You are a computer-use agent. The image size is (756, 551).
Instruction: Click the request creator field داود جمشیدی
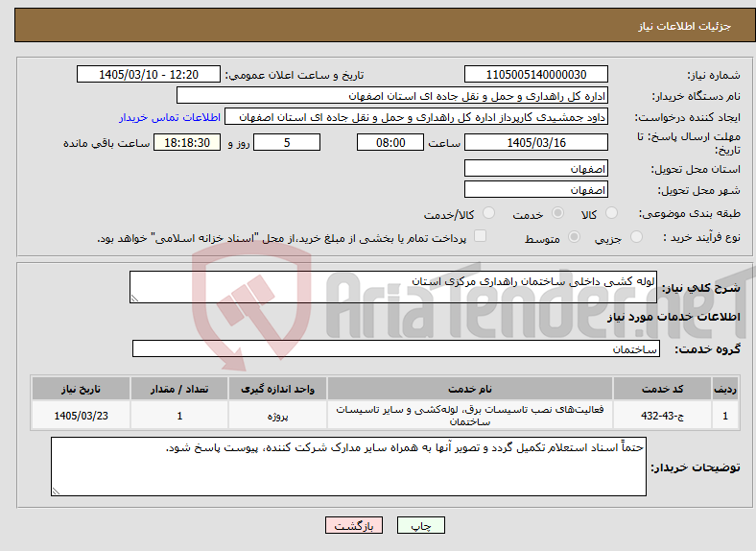[416, 117]
